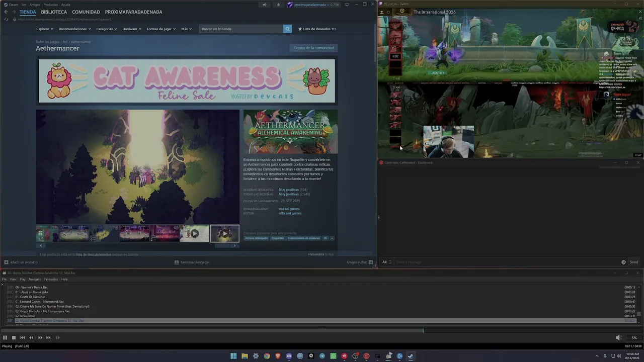Click the Windows Start button
644x362 pixels.
coord(233,356)
